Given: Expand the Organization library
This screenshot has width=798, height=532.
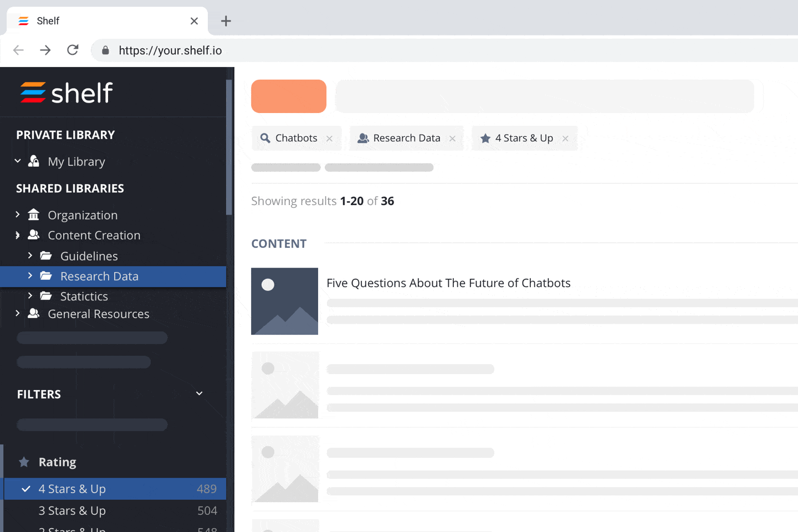Looking at the screenshot, I should [x=18, y=214].
